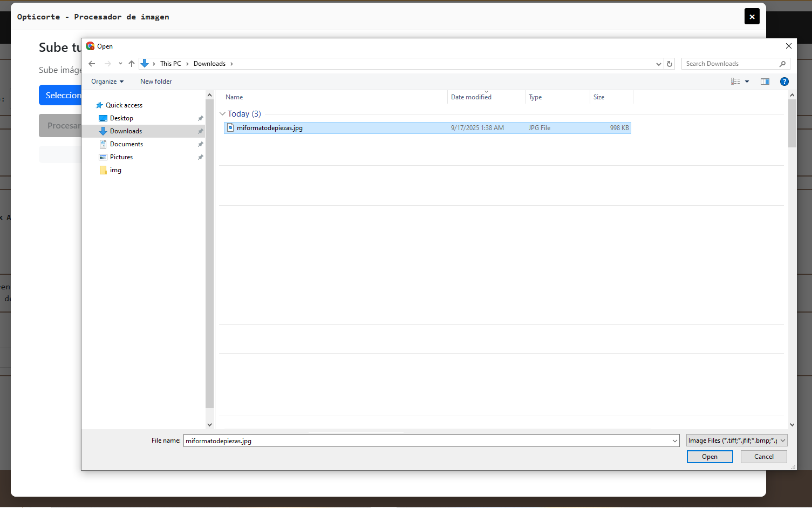This screenshot has height=508, width=812.
Task: Open the Documents folder in sidebar
Action: pos(126,144)
